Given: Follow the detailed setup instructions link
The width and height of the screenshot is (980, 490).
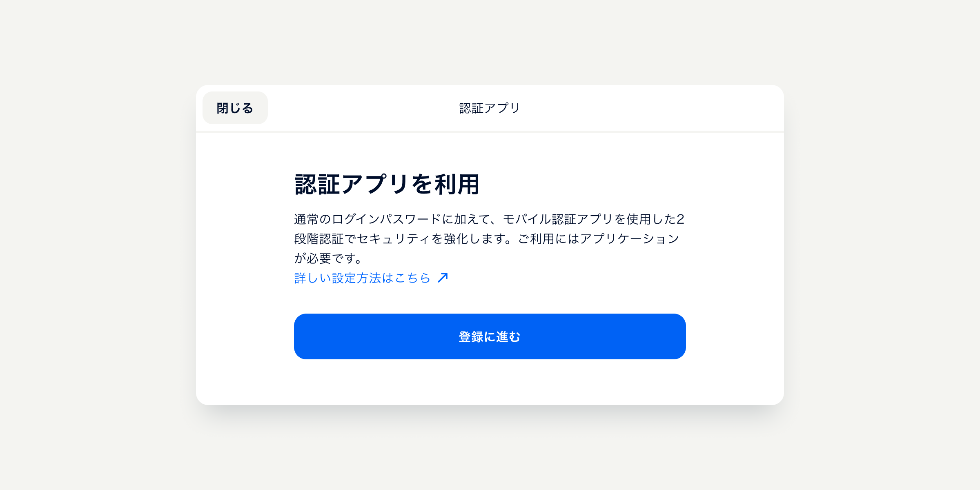Looking at the screenshot, I should coord(361,278).
